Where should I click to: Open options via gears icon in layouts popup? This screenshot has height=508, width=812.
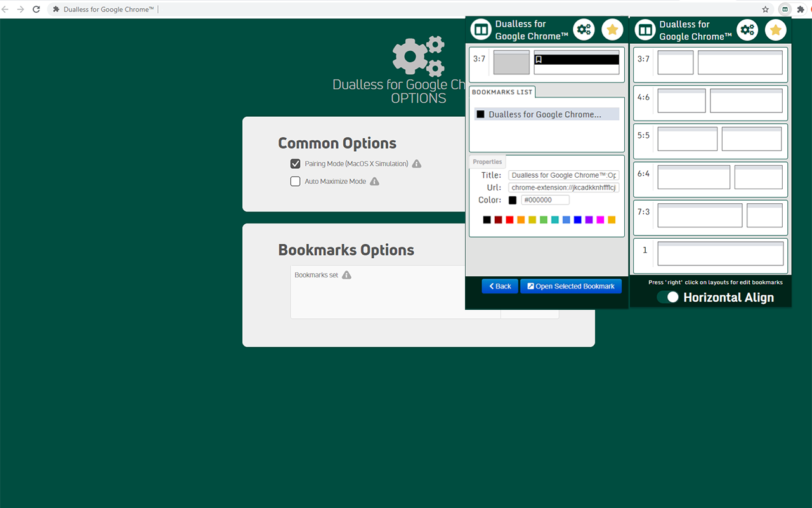(747, 30)
